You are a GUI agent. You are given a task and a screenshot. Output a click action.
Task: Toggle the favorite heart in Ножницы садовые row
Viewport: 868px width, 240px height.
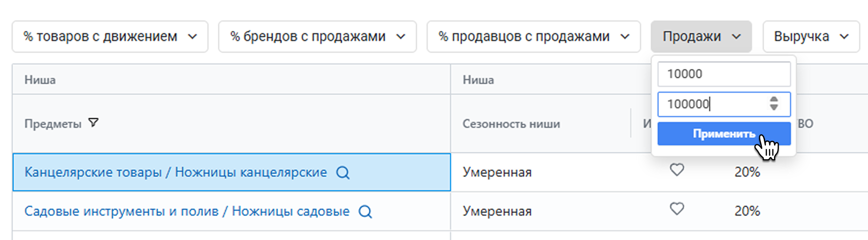coord(677,209)
